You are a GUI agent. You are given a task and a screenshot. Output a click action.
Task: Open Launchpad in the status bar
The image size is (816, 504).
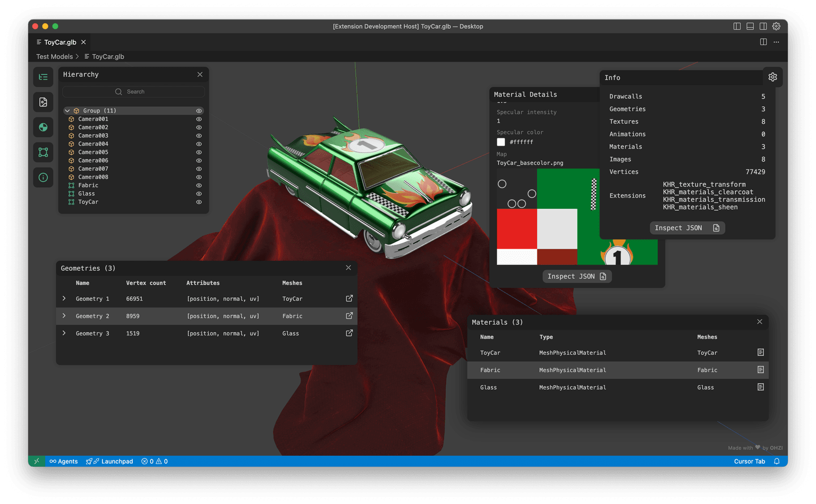pos(109,461)
